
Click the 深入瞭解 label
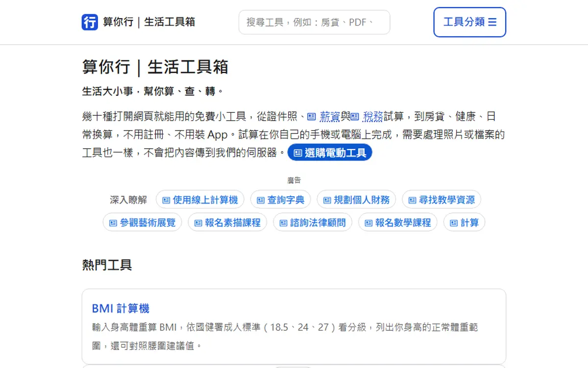(x=128, y=200)
